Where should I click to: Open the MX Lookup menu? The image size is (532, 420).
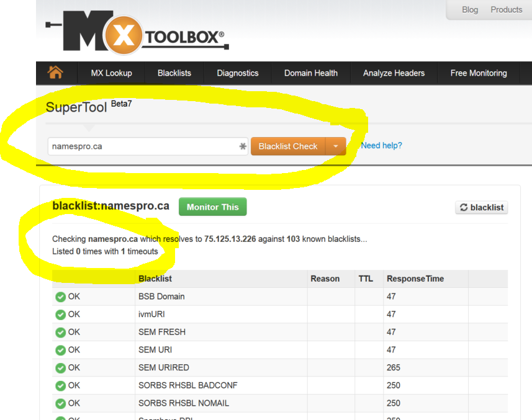(x=111, y=73)
